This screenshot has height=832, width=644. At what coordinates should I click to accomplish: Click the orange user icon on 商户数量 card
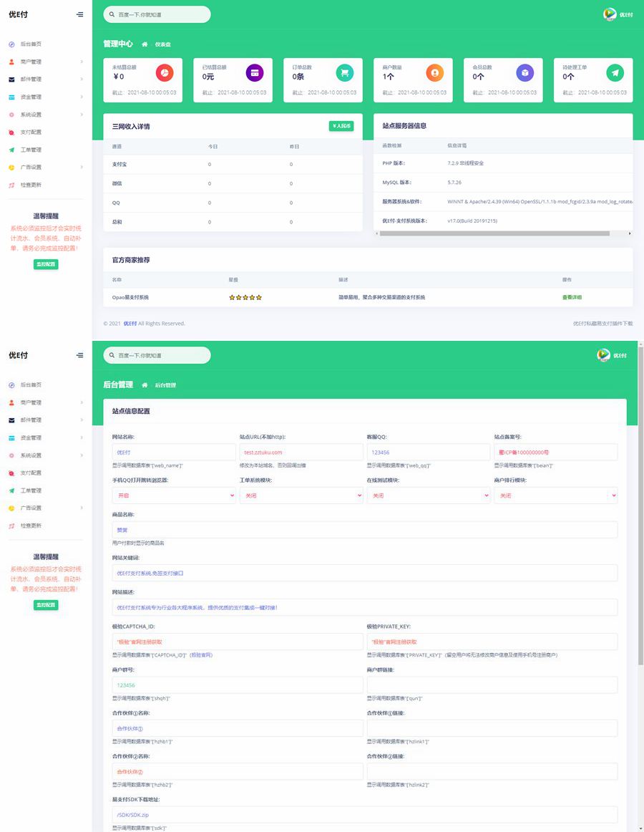(x=435, y=72)
